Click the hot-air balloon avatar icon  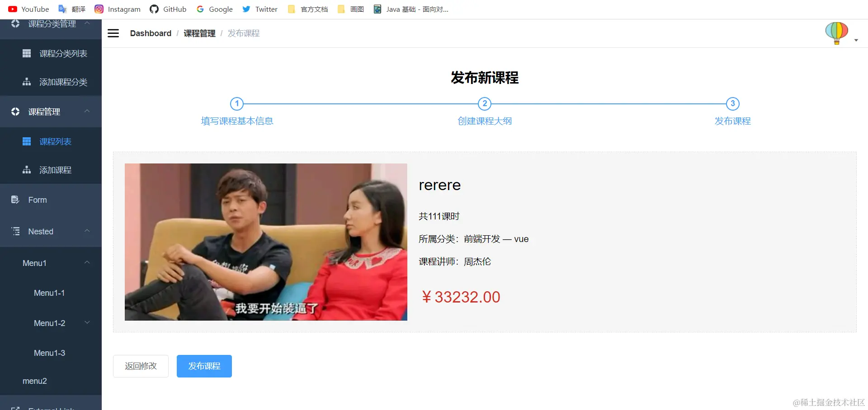click(x=836, y=33)
